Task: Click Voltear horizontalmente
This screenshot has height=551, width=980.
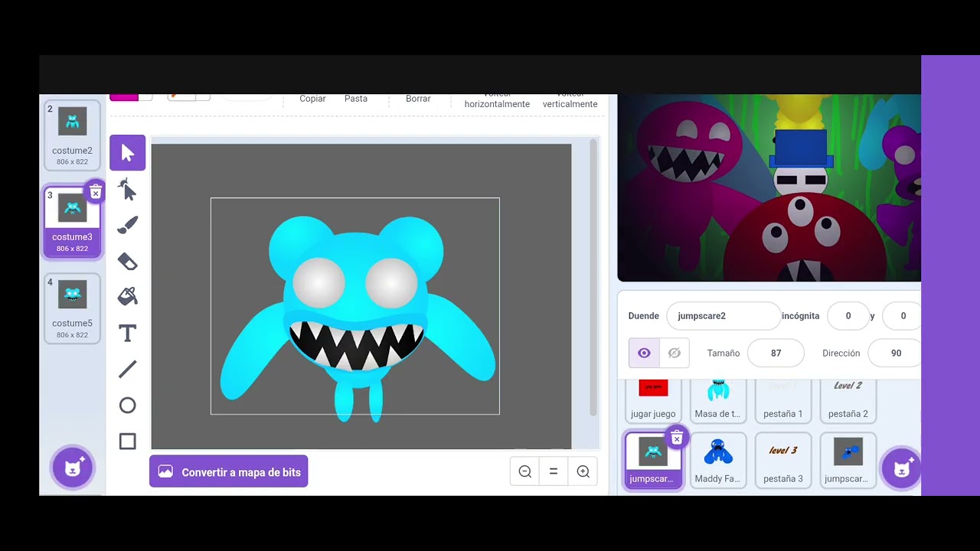Action: [497, 99]
